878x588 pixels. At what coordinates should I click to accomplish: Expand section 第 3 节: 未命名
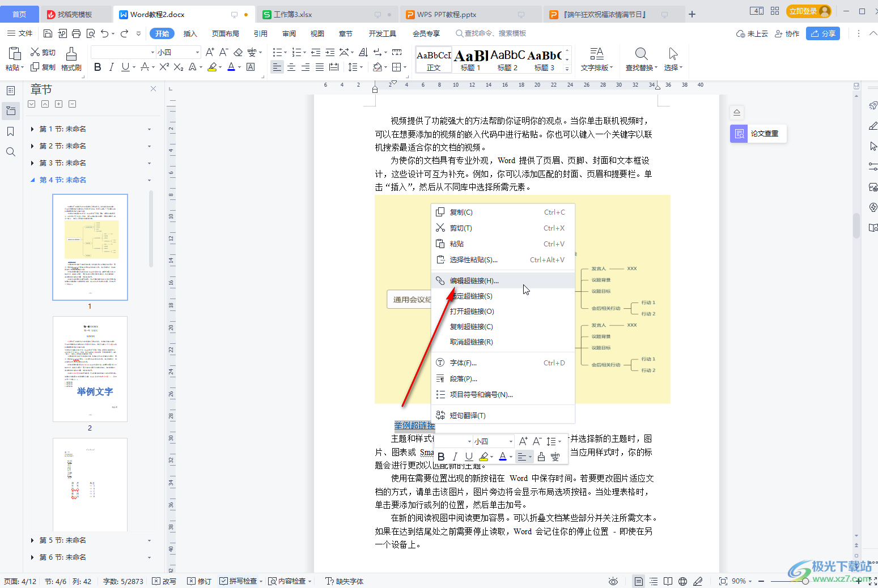coord(32,163)
